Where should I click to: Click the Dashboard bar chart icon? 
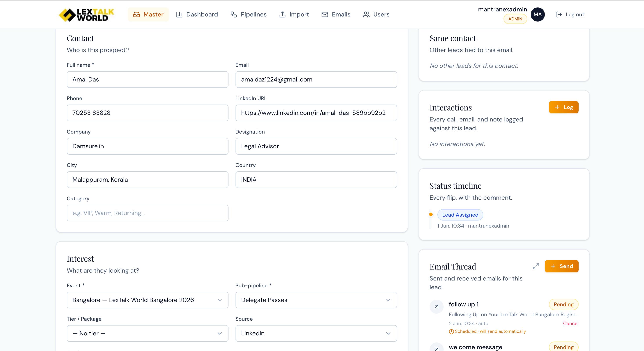(179, 14)
